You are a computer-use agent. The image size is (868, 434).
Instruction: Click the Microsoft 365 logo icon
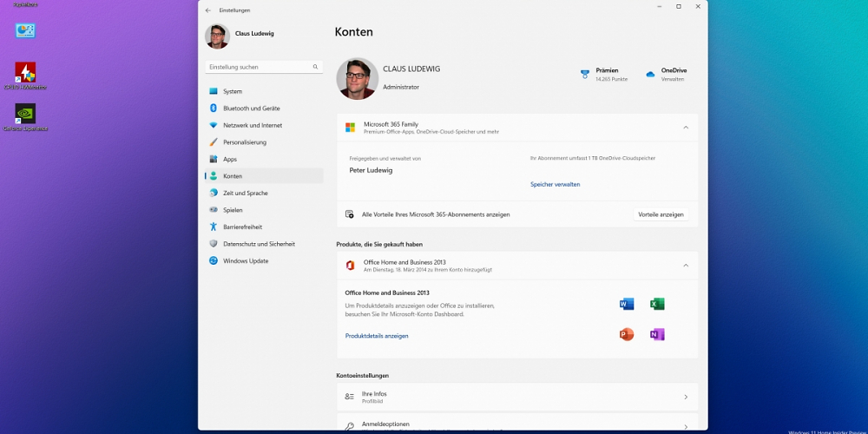(350, 128)
